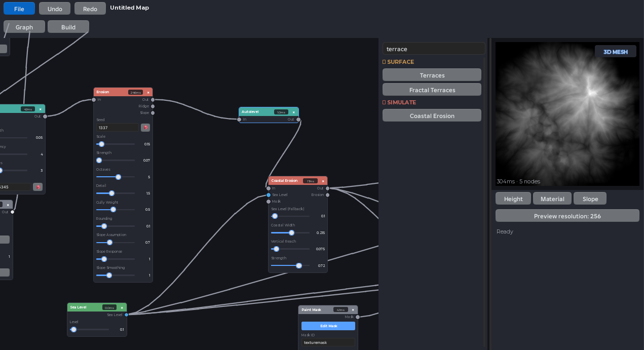The width and height of the screenshot is (644, 350).
Task: Adjust the Vertical Reach slider
Action: 290,249
